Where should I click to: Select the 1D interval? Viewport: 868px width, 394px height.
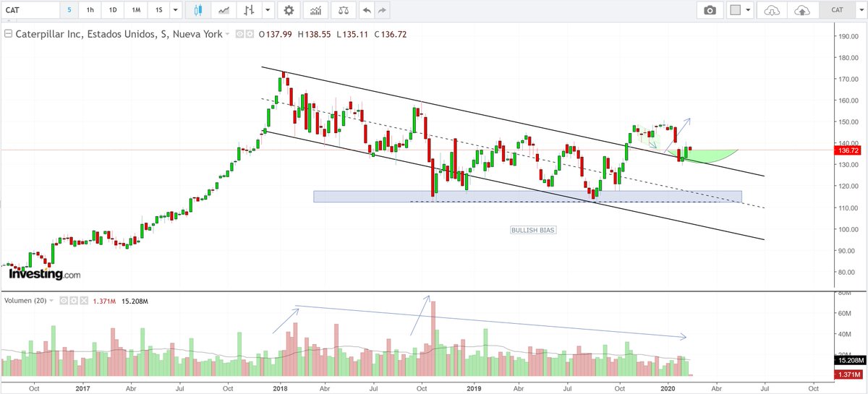coord(113,10)
